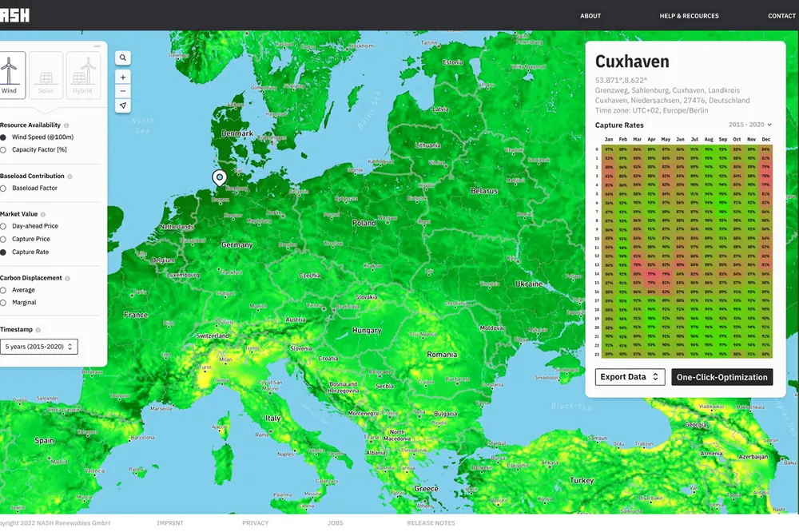Select the Capacity Factor [%] radio option

(x=4, y=149)
